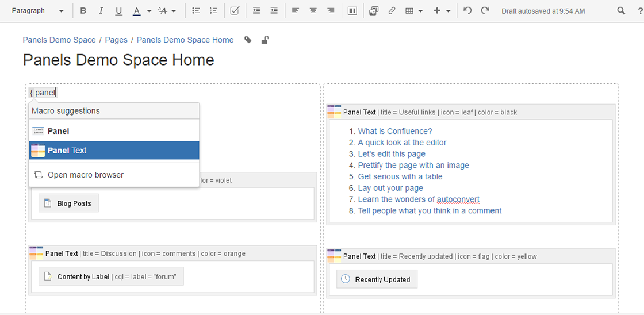The width and height of the screenshot is (644, 315).
Task: Insert a link
Action: point(392,11)
